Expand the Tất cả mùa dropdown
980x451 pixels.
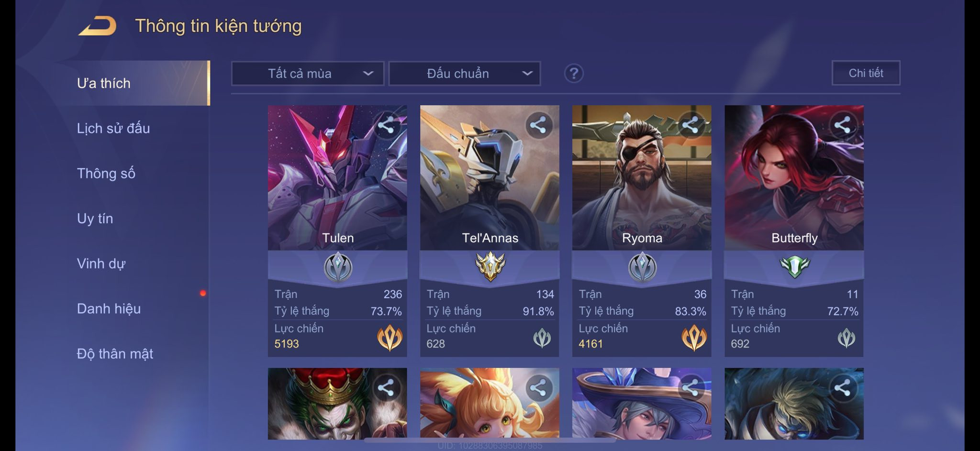coord(308,74)
